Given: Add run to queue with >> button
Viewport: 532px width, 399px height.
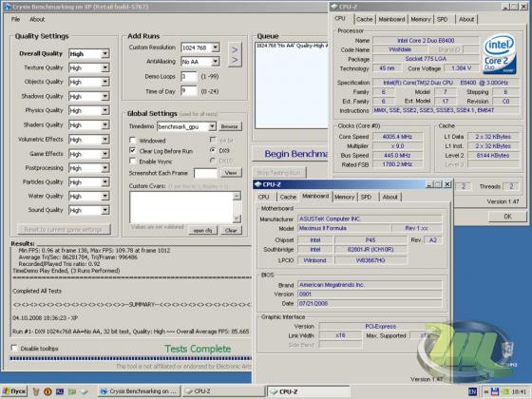Looking at the screenshot, I should [x=235, y=55].
